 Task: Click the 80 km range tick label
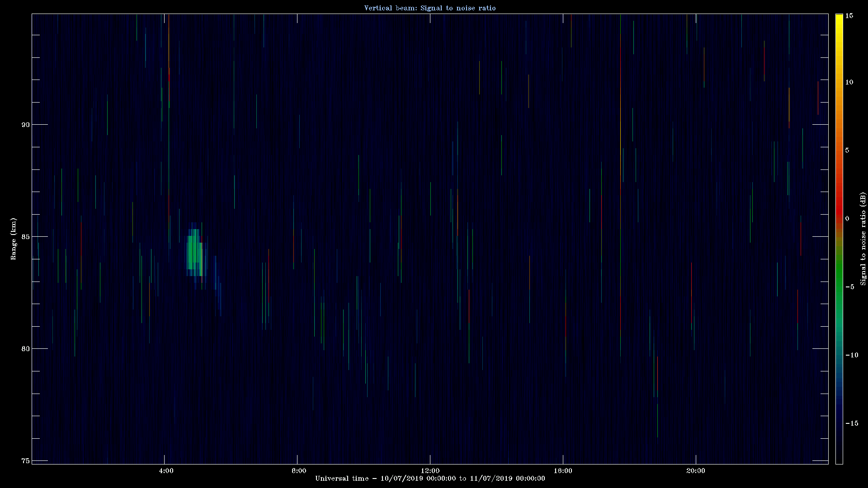point(25,349)
